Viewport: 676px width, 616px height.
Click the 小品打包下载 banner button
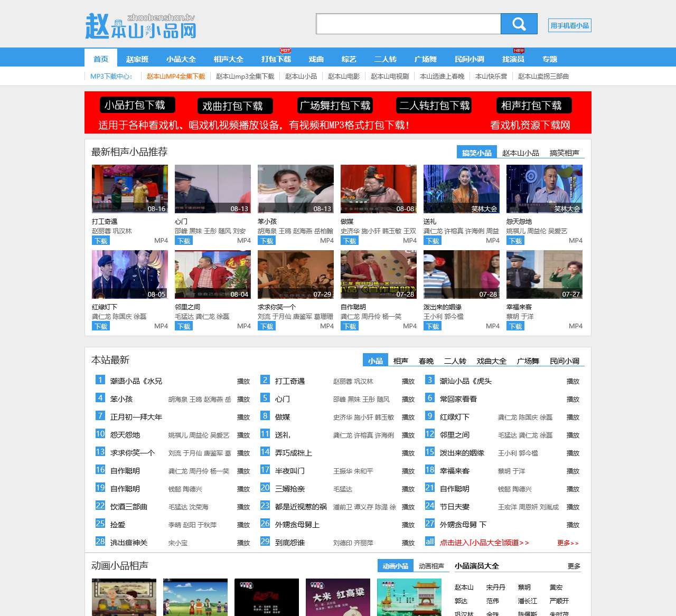(137, 105)
